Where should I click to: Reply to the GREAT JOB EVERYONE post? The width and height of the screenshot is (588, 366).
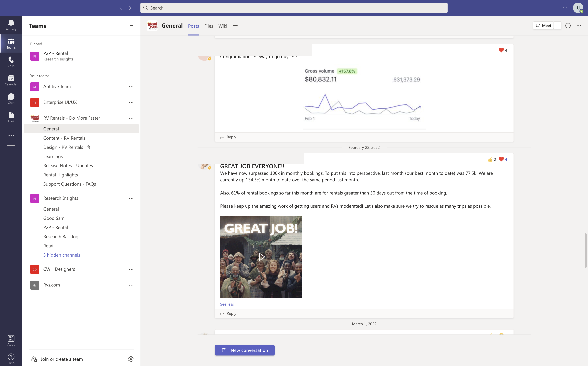click(x=228, y=313)
